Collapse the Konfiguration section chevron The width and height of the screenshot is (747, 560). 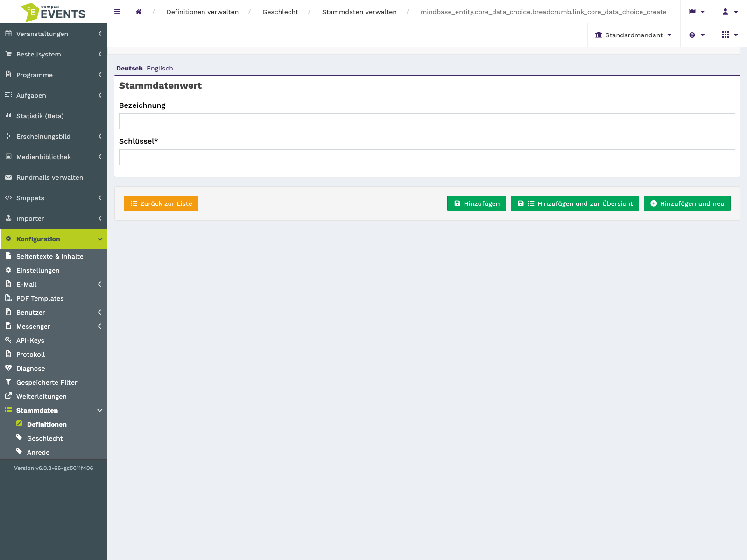click(x=100, y=239)
